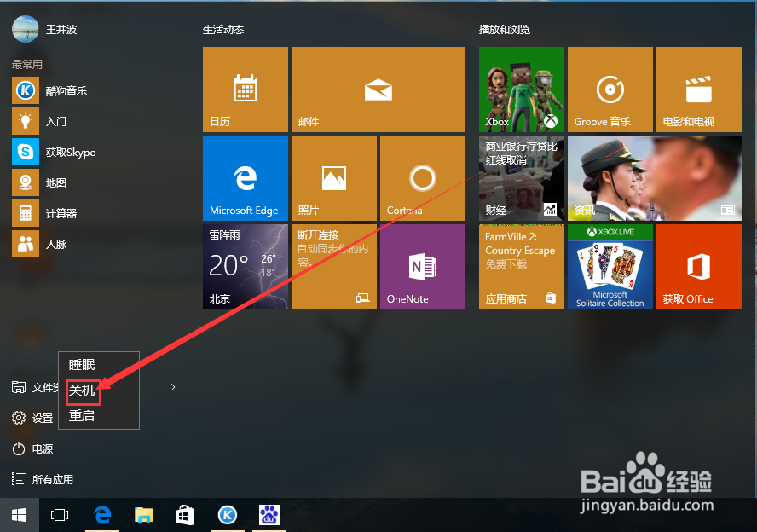757x532 pixels.
Task: Open 所有应用 all apps list
Action: pyautogui.click(x=43, y=479)
